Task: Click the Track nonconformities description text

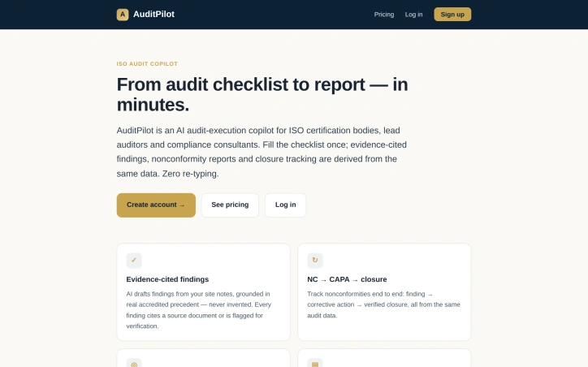Action: click(x=383, y=304)
